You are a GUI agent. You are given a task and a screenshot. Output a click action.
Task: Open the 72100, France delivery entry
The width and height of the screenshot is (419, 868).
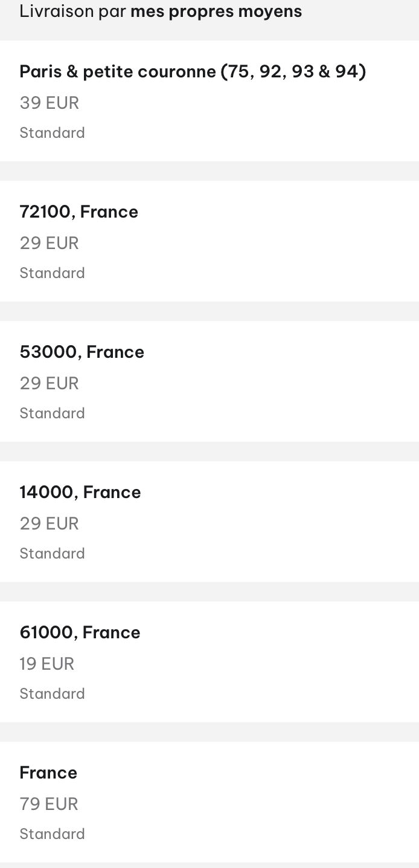pos(210,241)
